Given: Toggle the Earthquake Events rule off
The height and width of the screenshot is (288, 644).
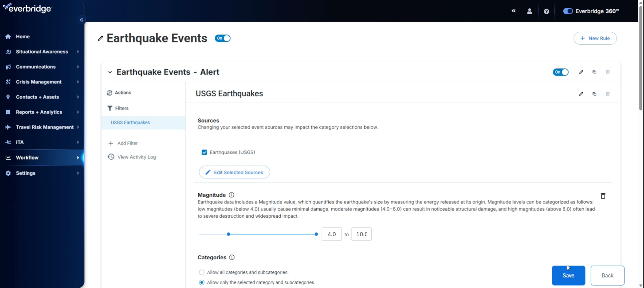Looking at the screenshot, I should click(222, 38).
